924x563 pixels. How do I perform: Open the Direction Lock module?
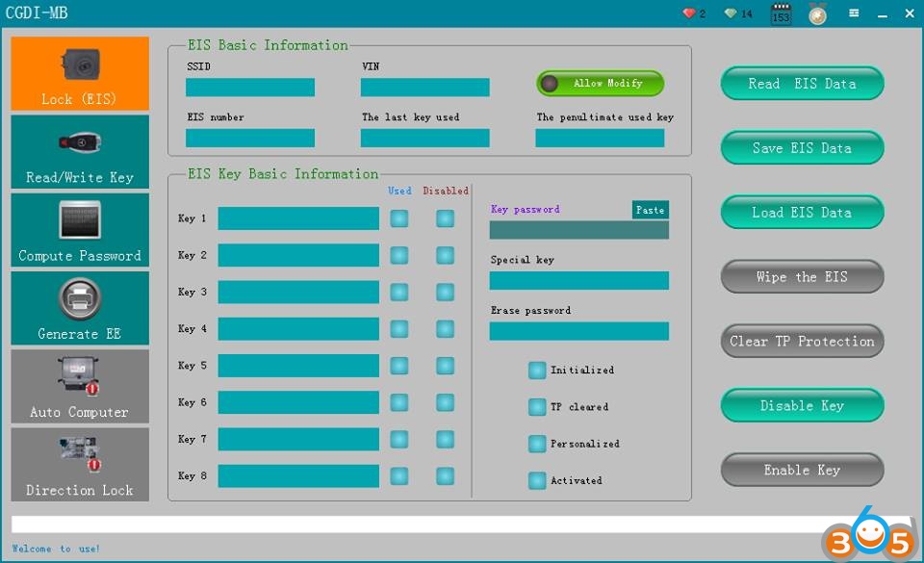[80, 464]
